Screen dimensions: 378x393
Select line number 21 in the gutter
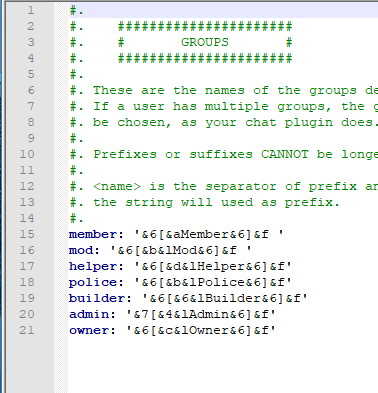coord(27,330)
